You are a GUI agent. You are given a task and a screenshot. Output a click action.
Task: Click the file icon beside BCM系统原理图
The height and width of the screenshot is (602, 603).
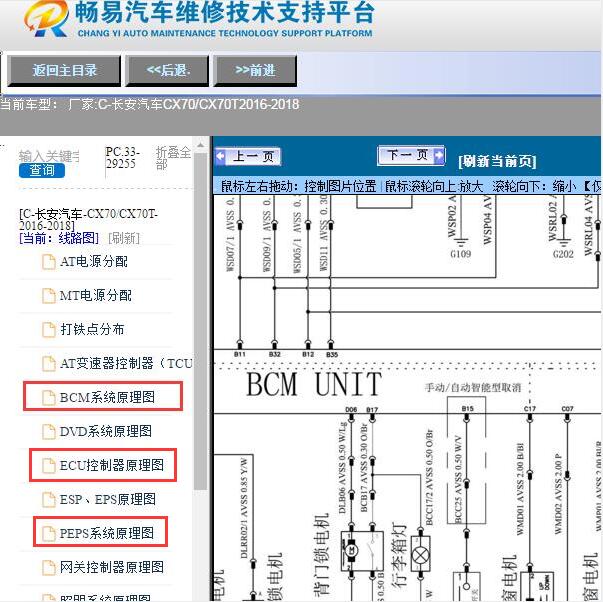48,397
